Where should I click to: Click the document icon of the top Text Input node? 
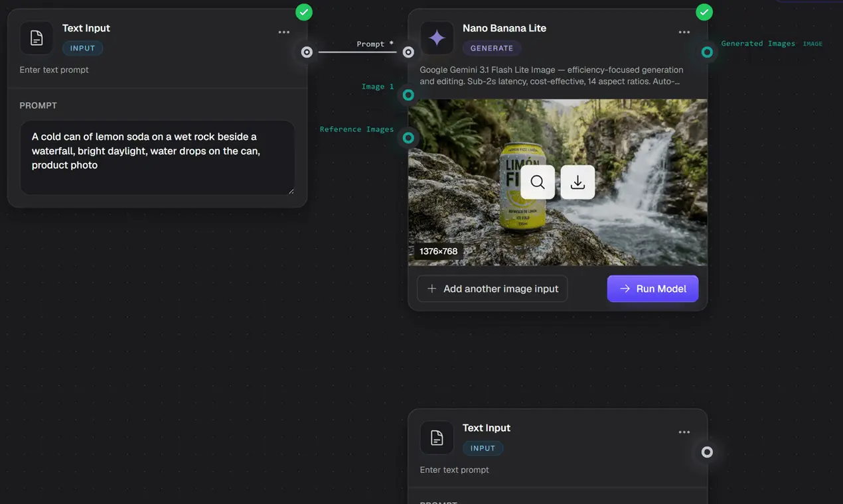coord(37,38)
